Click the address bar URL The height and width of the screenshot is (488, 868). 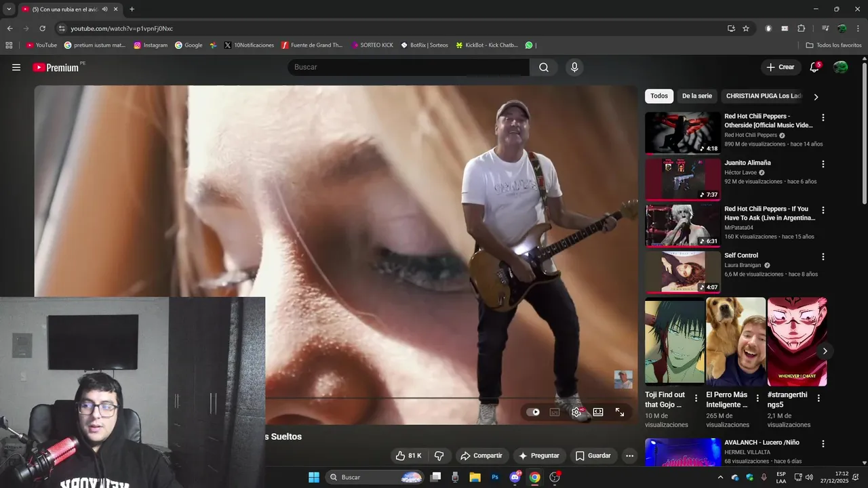click(122, 28)
